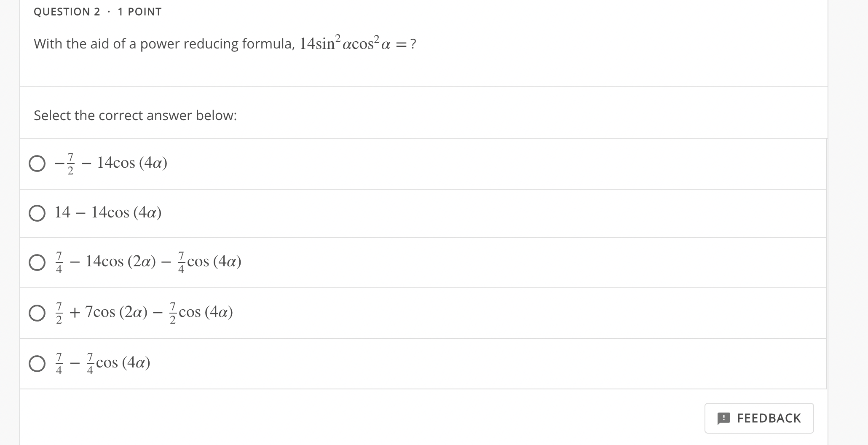Click the 'With the aid of a power reducing formula' text
868x445 pixels.
pyautogui.click(x=164, y=44)
